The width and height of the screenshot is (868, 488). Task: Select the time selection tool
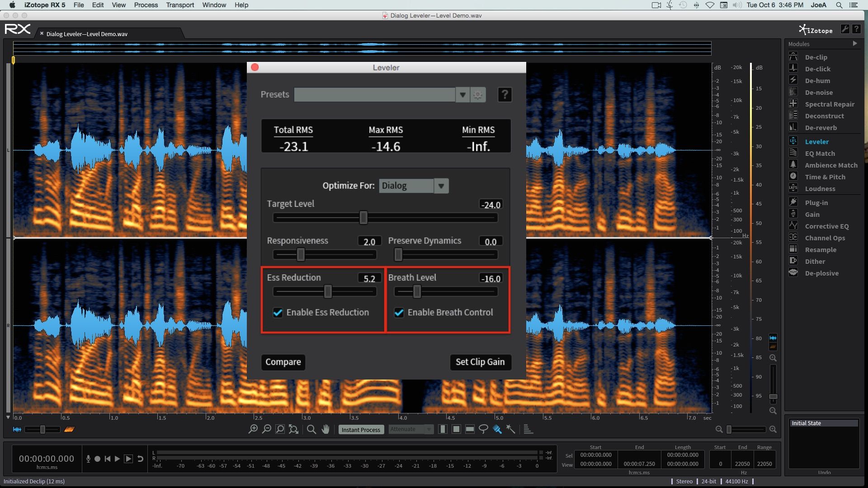[x=443, y=429]
